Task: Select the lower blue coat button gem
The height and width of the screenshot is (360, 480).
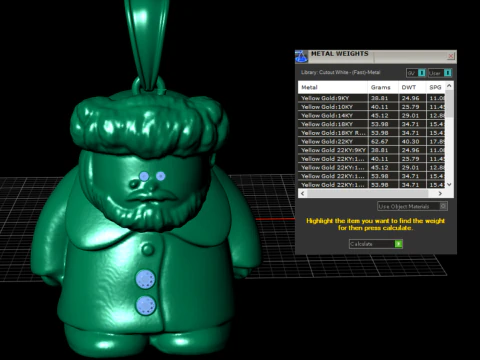Action: [146, 305]
